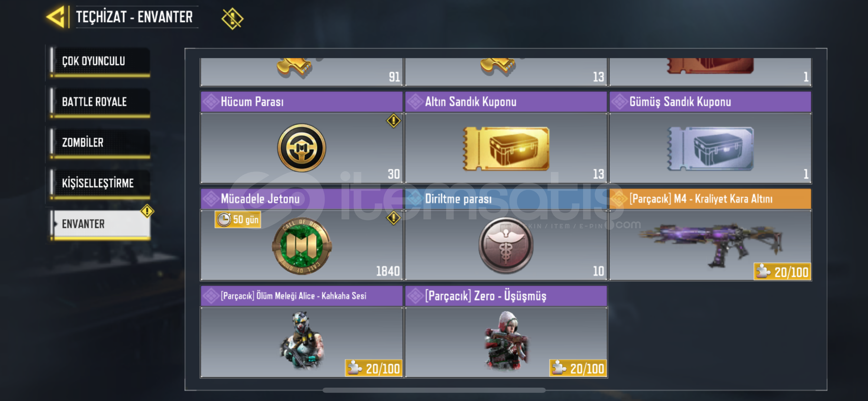Click the 50 gün timer label
868x401 pixels.
pyautogui.click(x=238, y=219)
